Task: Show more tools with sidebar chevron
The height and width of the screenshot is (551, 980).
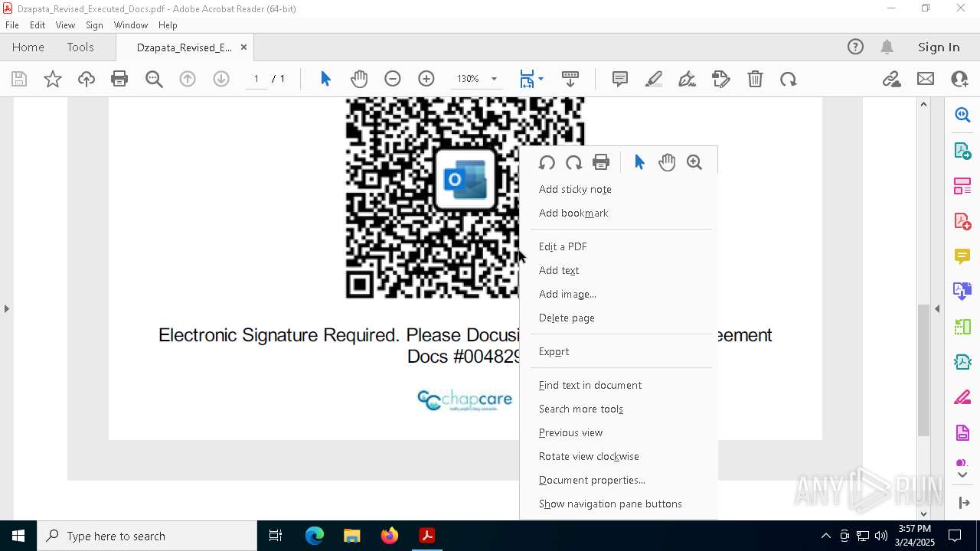Action: 962,474
